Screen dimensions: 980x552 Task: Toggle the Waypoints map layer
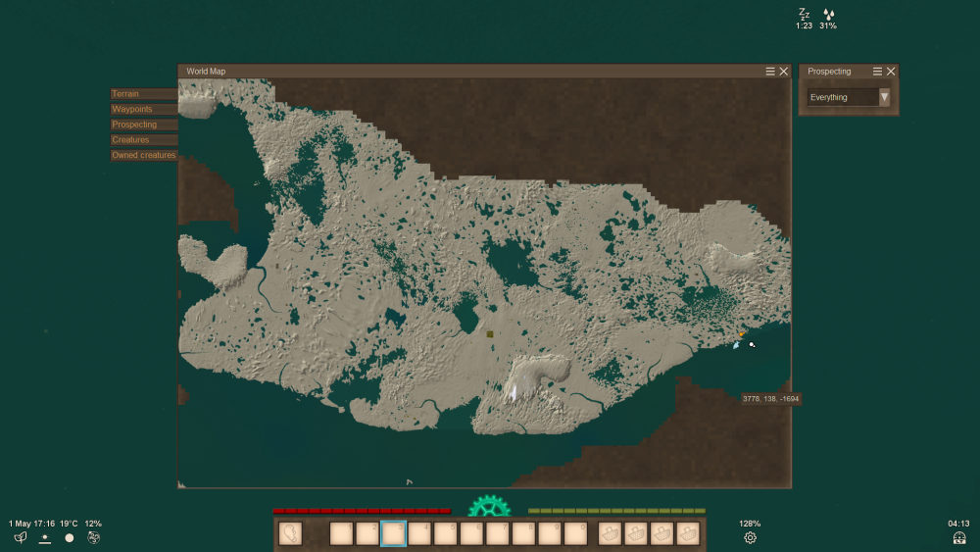pos(144,110)
